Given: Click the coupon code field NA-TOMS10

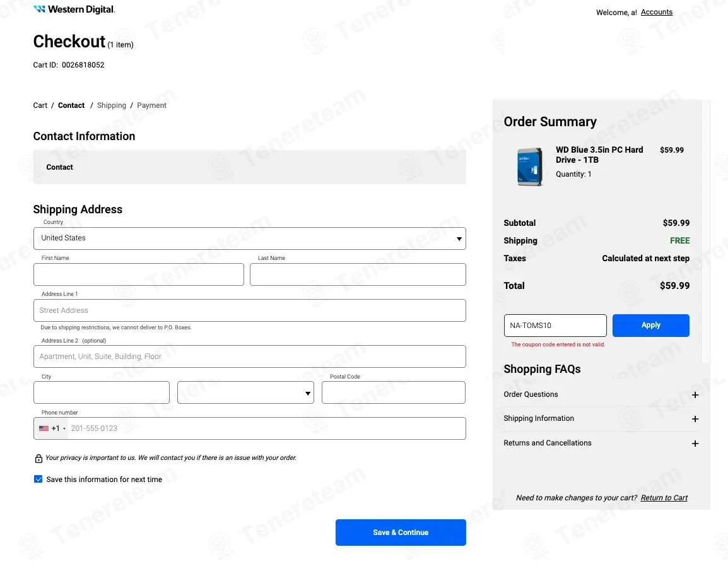Looking at the screenshot, I should pyautogui.click(x=555, y=325).
